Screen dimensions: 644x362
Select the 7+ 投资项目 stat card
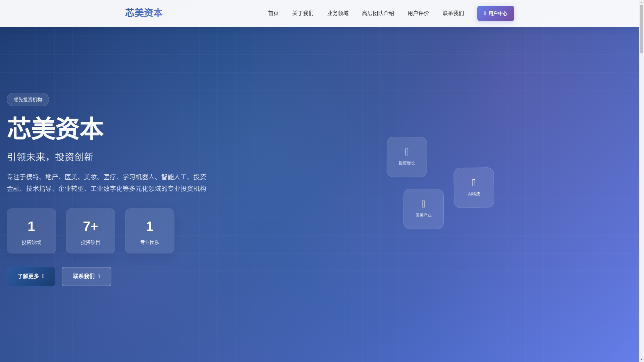point(91,231)
